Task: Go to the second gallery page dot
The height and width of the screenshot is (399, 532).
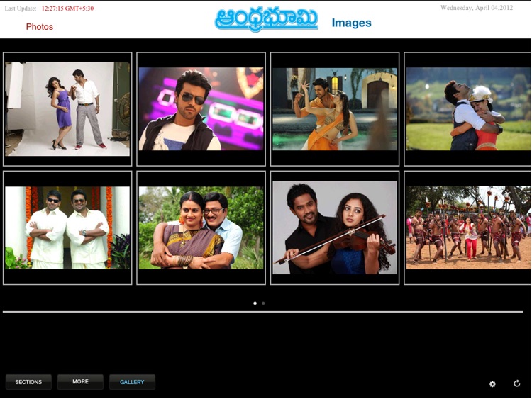Action: (x=263, y=303)
